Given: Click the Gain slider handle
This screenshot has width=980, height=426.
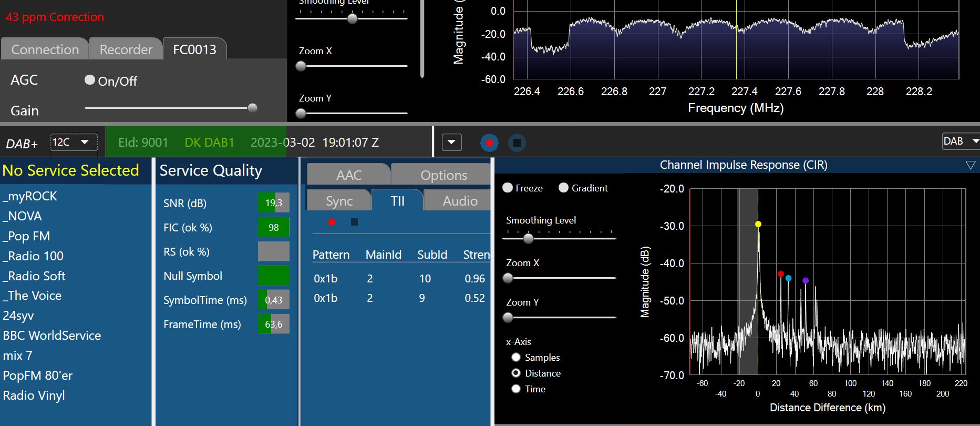Looking at the screenshot, I should point(252,108).
